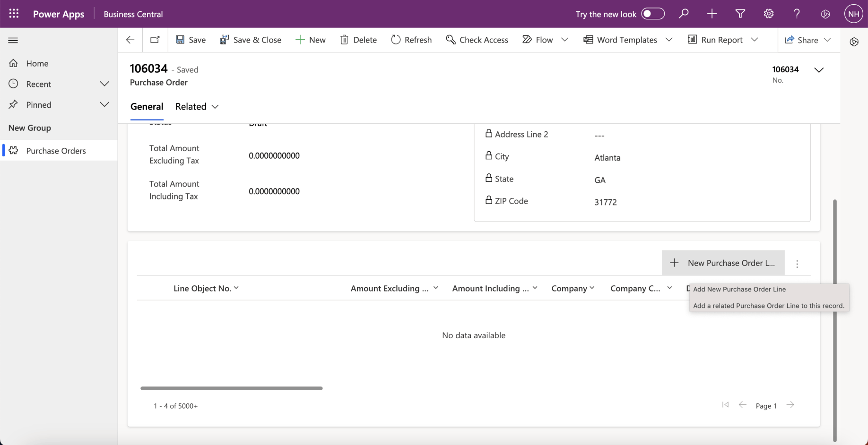Open the advanced filter funnel icon

tap(740, 14)
